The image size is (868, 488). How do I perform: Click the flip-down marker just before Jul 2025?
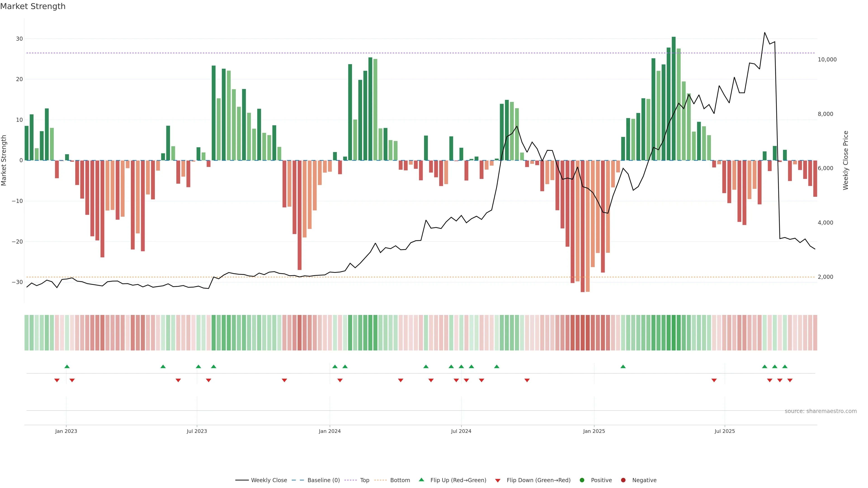pos(714,380)
